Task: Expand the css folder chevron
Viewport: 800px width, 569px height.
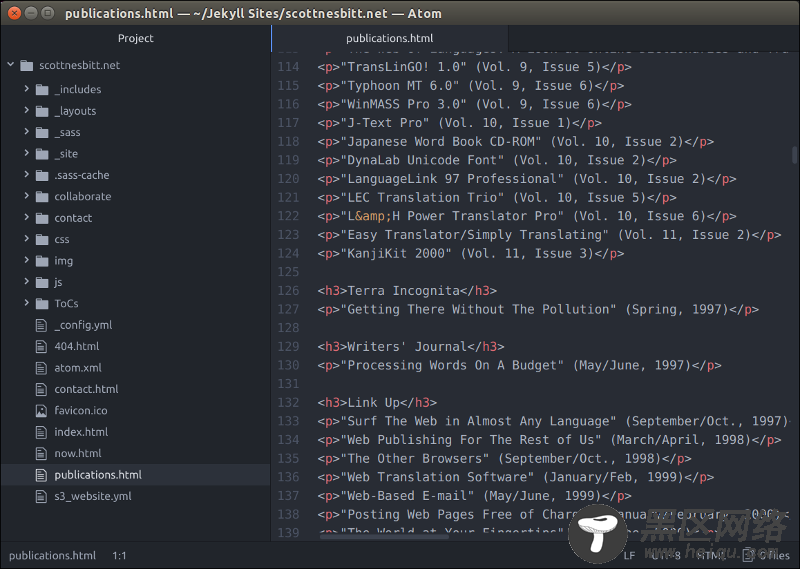Action: (27, 239)
